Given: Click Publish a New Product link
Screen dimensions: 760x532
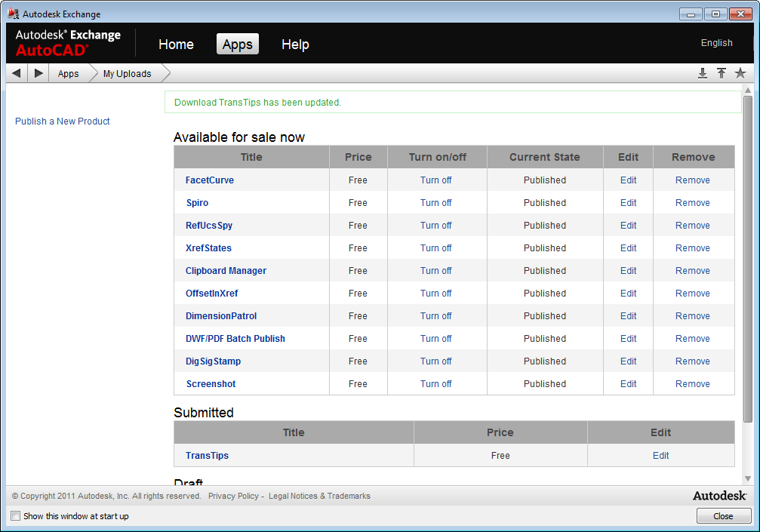Looking at the screenshot, I should 63,121.
